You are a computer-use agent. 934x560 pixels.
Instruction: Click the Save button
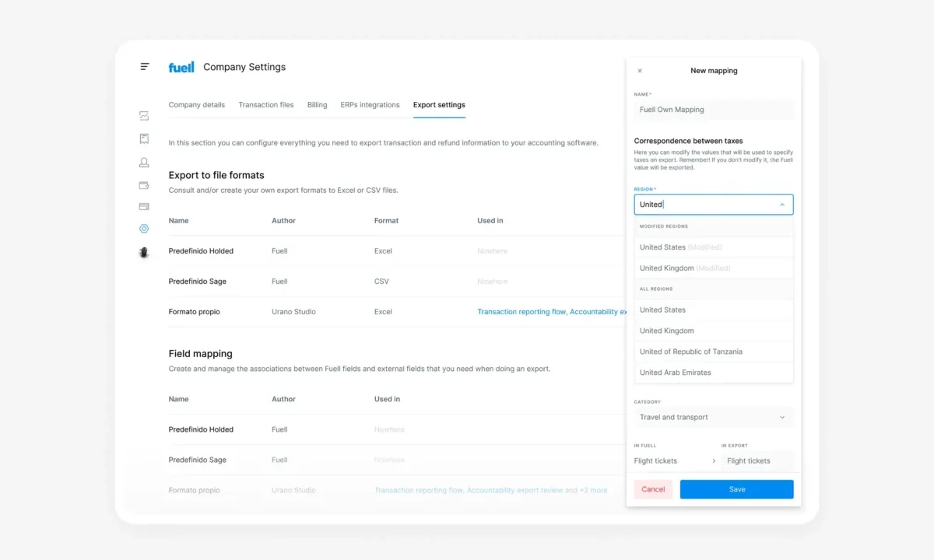pos(737,489)
